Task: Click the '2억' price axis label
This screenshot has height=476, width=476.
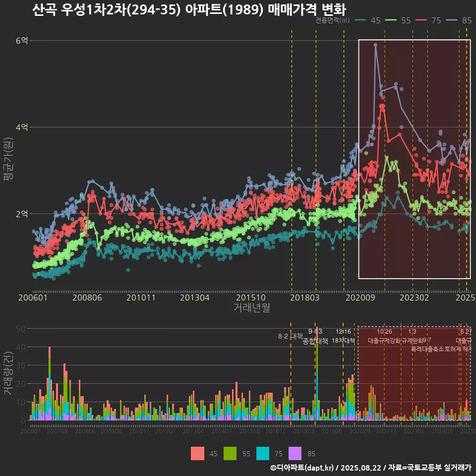Action: (x=22, y=214)
